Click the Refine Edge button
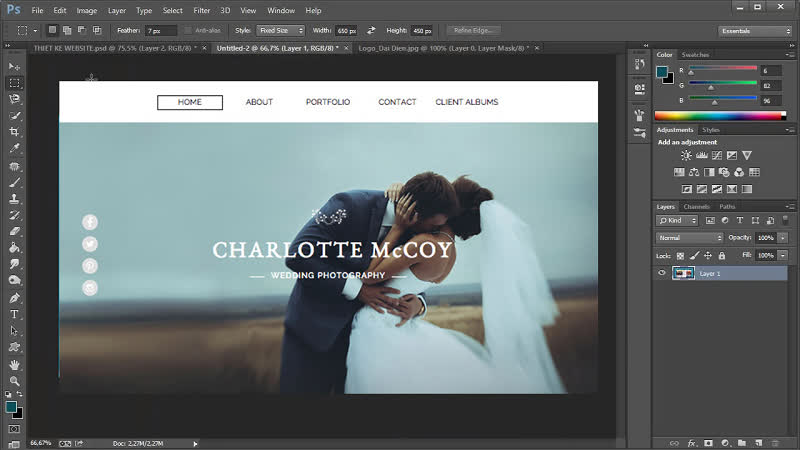 point(473,31)
